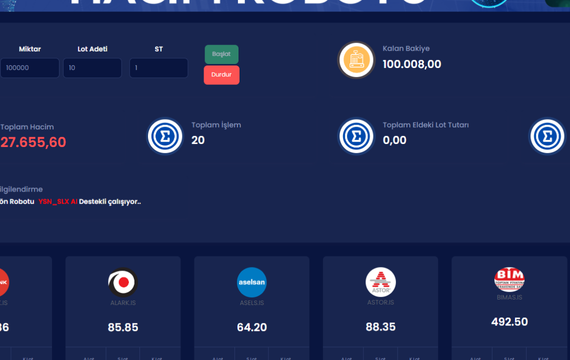
Task: Click the sigma icon beside Toplam İşlem
Action: (x=165, y=136)
